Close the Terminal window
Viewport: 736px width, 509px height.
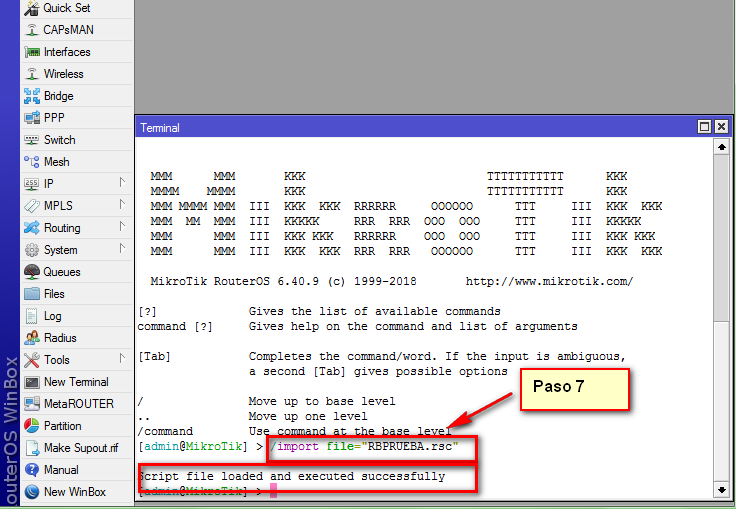coord(721,127)
